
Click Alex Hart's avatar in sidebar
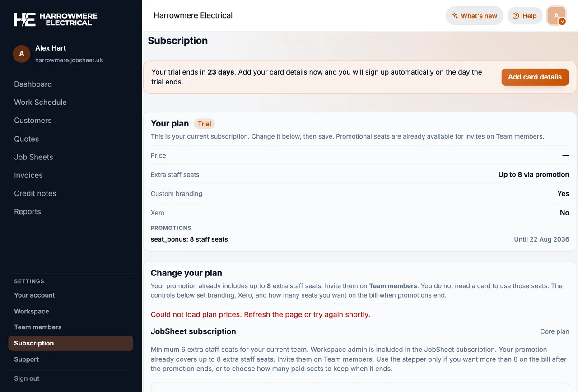click(22, 54)
